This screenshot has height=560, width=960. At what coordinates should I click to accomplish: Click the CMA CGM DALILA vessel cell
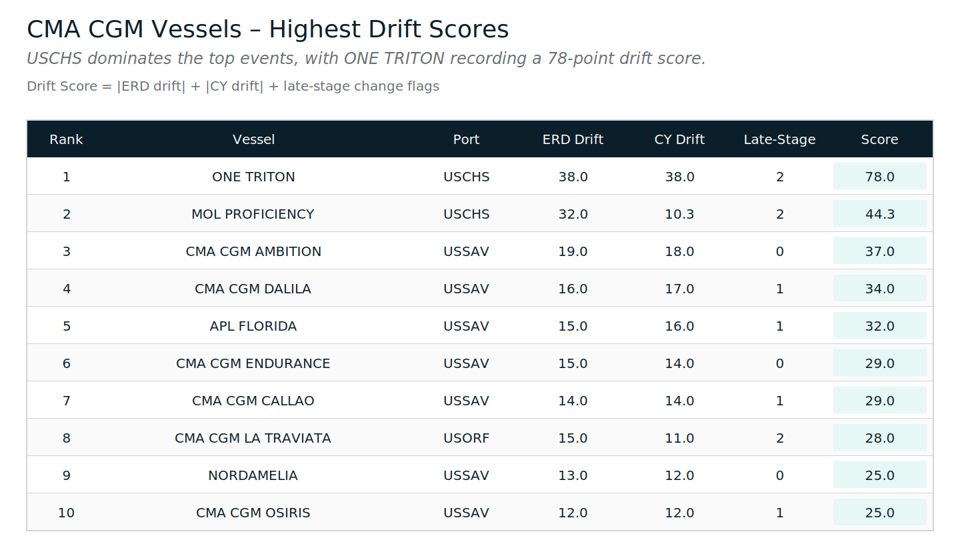[253, 289]
